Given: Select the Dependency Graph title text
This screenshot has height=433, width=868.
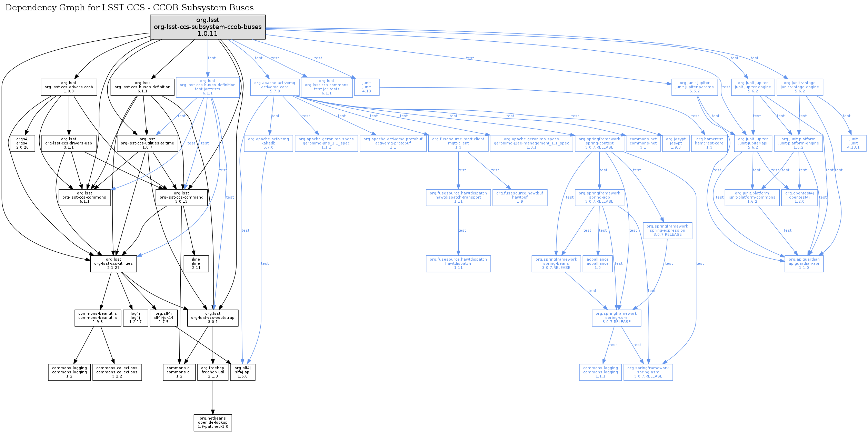Looking at the screenshot, I should pyautogui.click(x=129, y=8).
